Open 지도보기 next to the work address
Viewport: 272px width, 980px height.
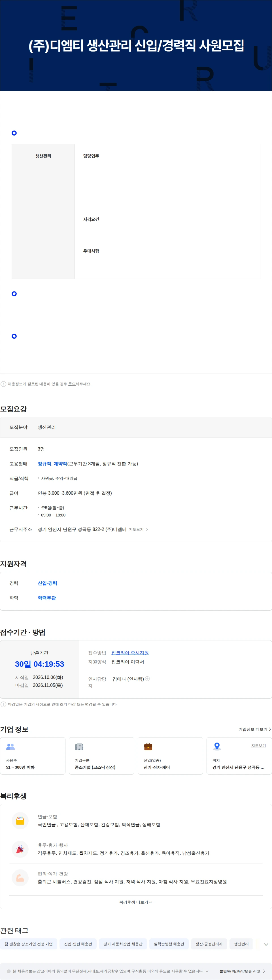[136, 529]
